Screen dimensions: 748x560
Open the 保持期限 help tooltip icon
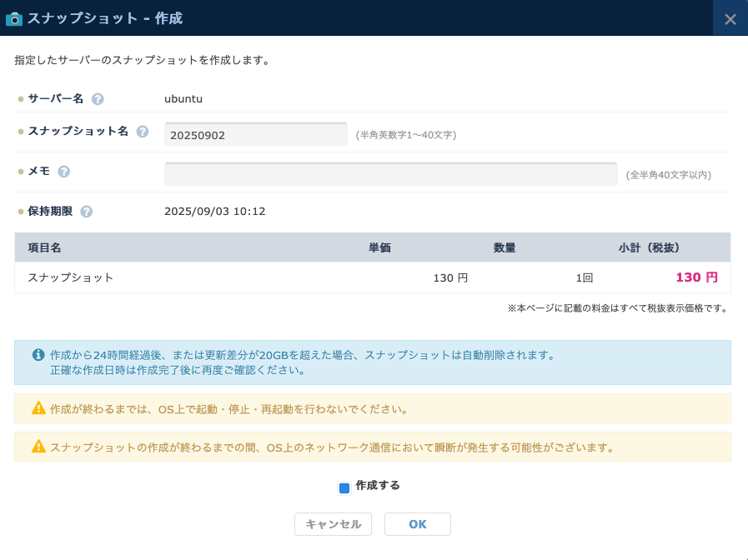coord(86,212)
